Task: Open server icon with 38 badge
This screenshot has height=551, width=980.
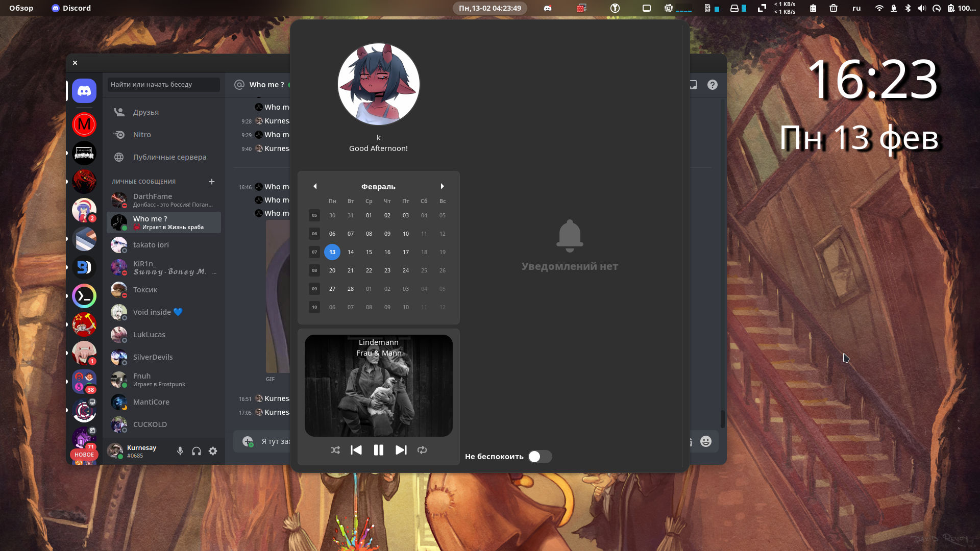Action: click(x=84, y=382)
